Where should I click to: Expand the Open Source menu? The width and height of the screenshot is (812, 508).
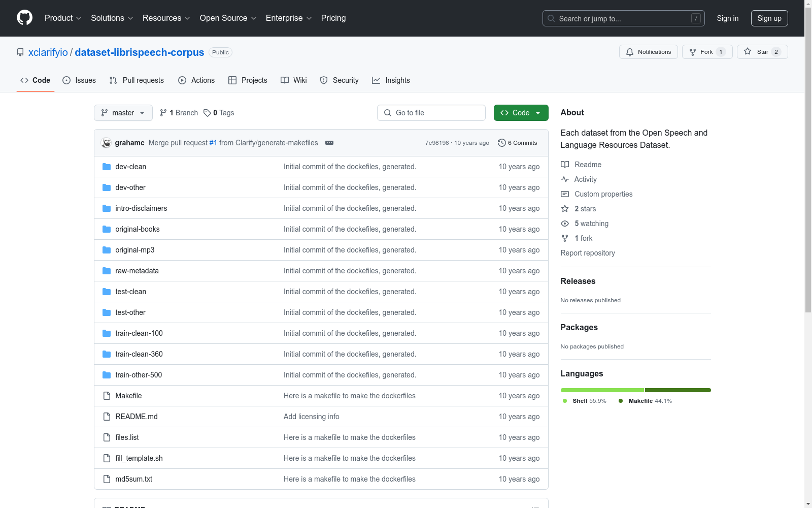tap(228, 18)
